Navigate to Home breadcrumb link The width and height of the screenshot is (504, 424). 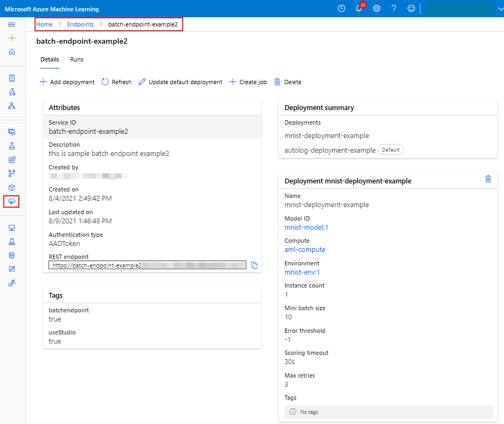point(44,24)
